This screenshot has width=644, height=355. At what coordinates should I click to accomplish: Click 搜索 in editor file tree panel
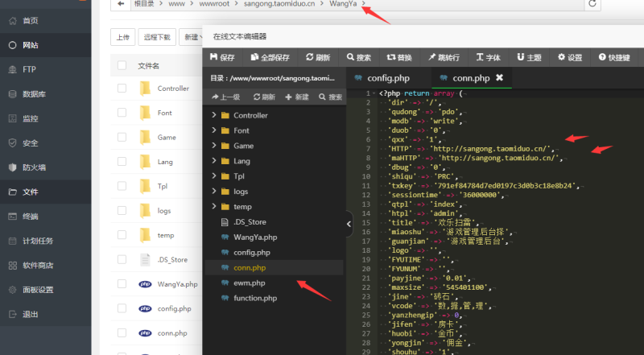(330, 97)
